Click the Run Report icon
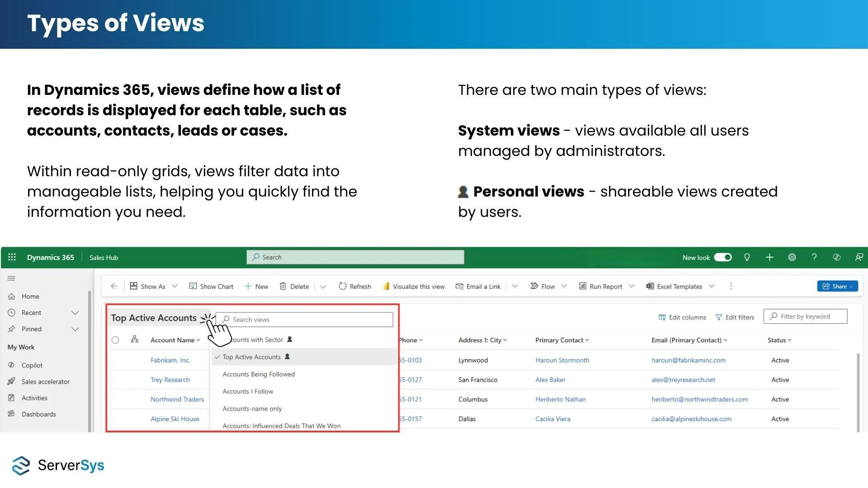Image resolution: width=868 pixels, height=488 pixels. [583, 286]
